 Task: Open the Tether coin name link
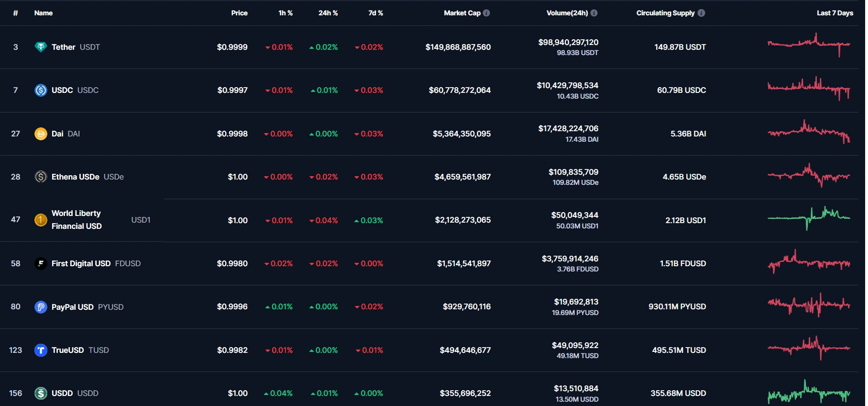pos(64,47)
